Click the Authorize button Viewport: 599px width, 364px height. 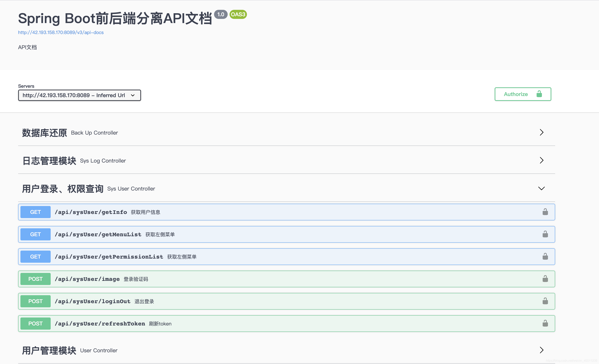coord(523,94)
